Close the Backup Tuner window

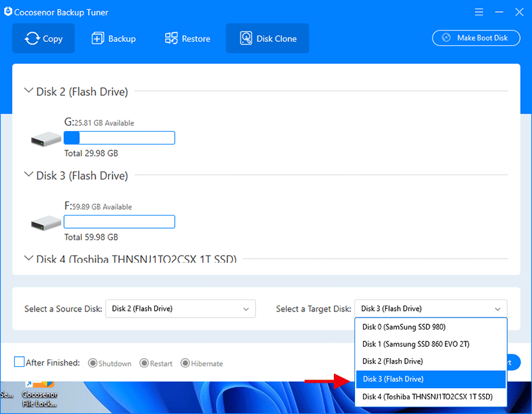coord(519,12)
